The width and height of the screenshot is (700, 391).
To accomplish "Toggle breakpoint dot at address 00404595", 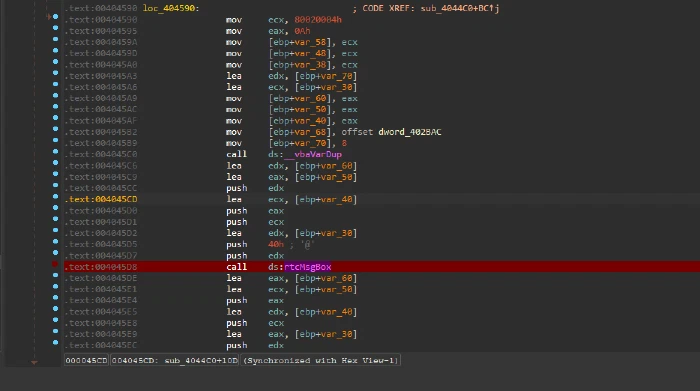I will tap(55, 28).
